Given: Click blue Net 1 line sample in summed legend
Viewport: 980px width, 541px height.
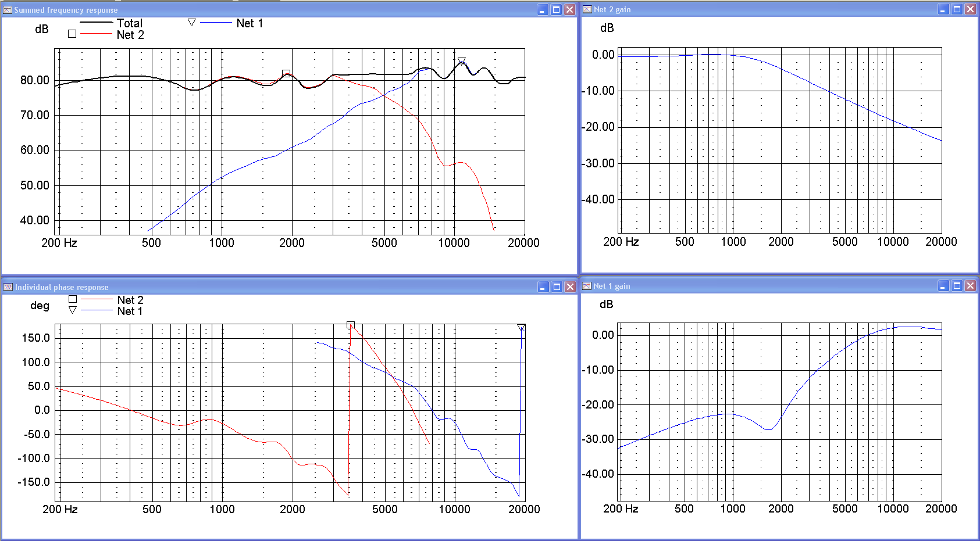Looking at the screenshot, I should (216, 23).
